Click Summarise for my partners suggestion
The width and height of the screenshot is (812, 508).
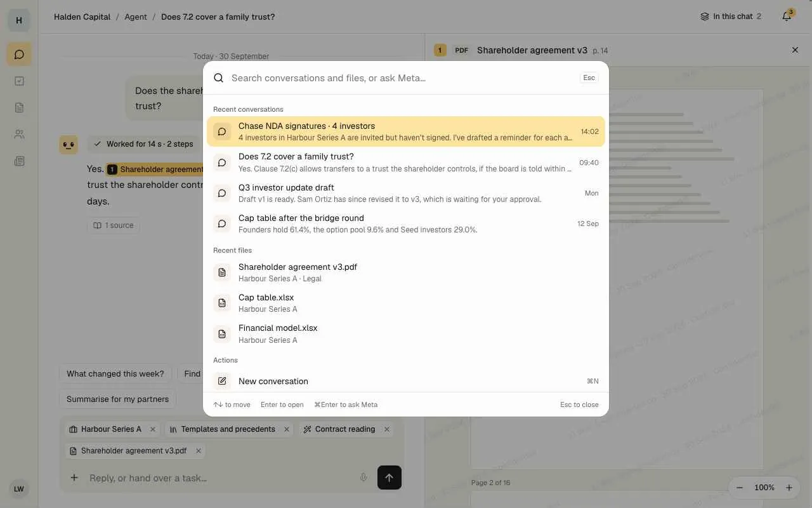[118, 399]
